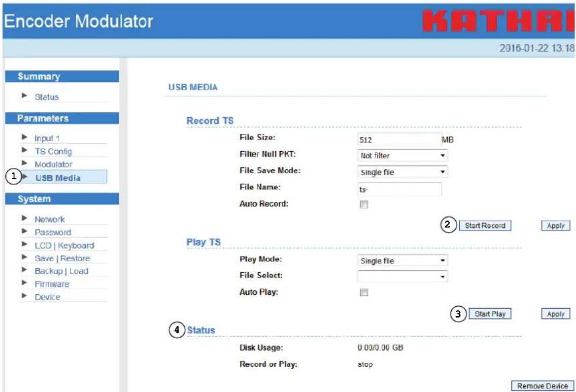Focus the File Name input field

tap(399, 189)
